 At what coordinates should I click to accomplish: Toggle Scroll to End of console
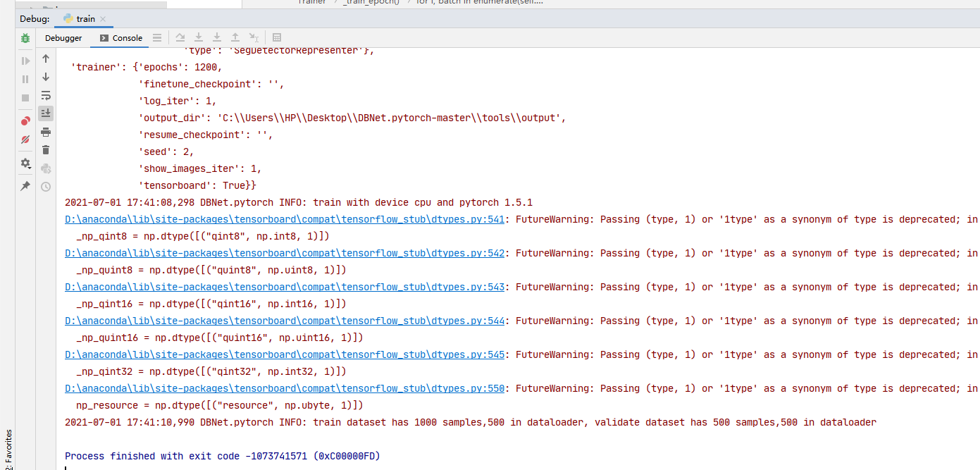point(46,113)
